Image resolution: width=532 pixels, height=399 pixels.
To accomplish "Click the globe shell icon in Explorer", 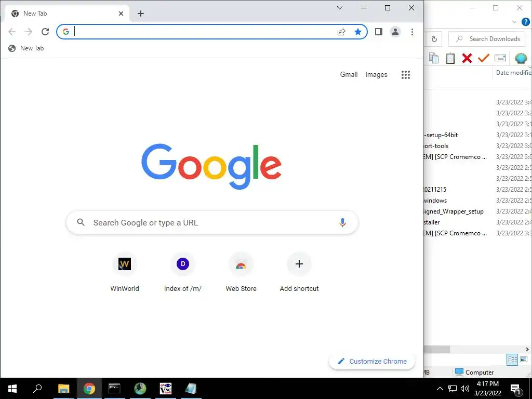I will coord(521,58).
